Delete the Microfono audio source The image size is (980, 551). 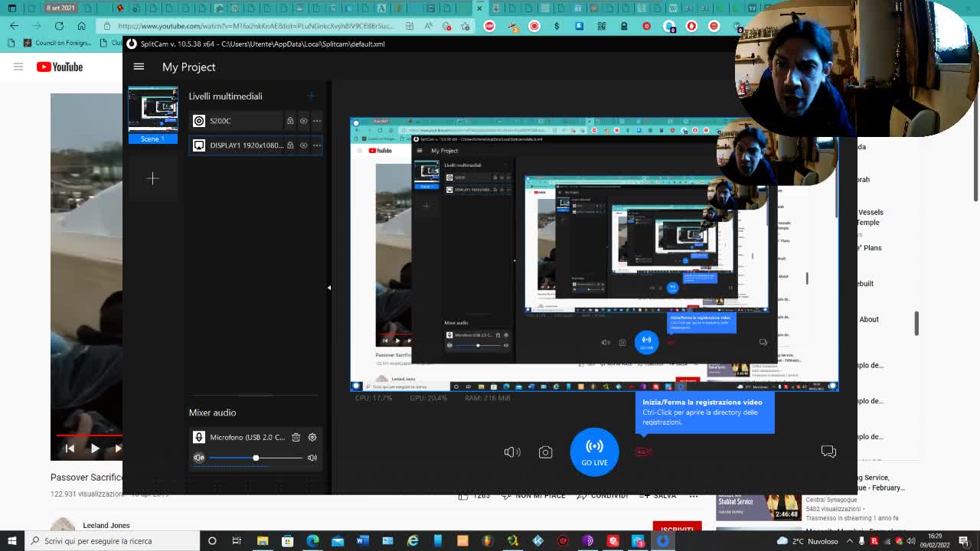click(x=296, y=437)
